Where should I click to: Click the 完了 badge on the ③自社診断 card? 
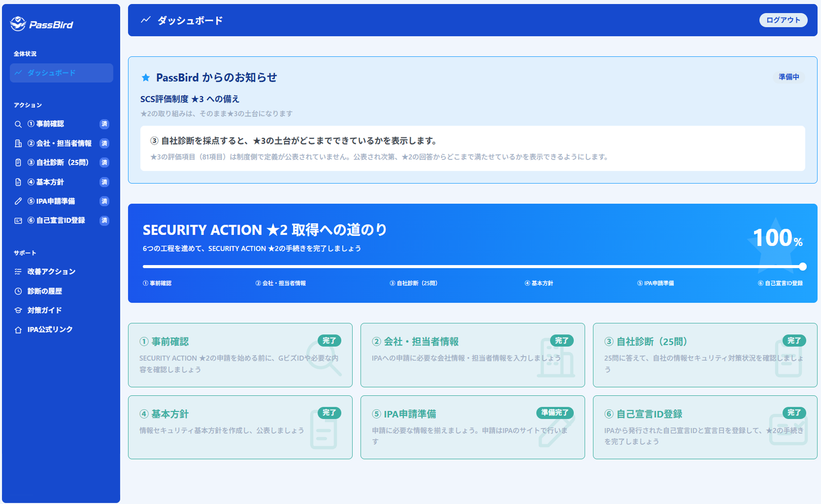tap(794, 340)
